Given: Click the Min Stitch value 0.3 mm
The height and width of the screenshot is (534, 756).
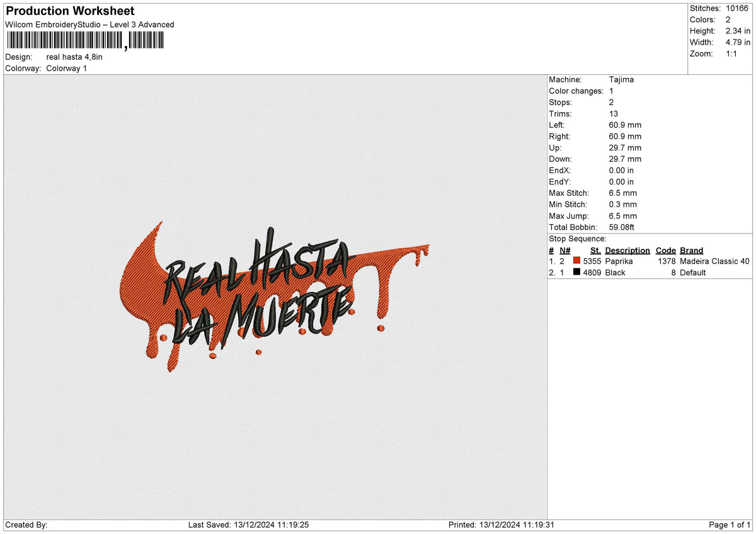Looking at the screenshot, I should (x=623, y=204).
